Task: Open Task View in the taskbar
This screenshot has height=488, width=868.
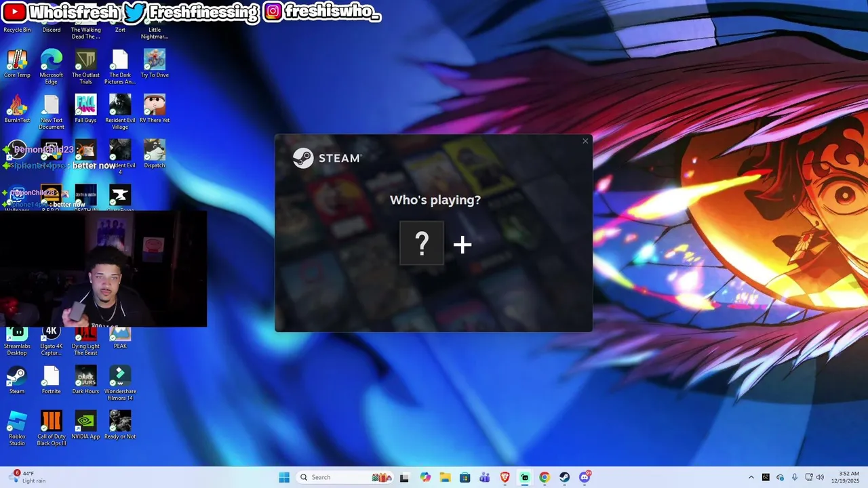Action: coord(404,477)
